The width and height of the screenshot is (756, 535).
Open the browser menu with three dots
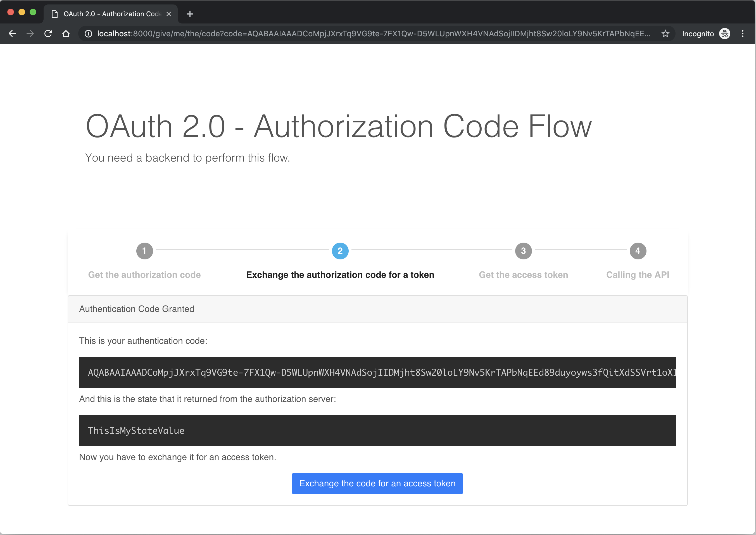(743, 33)
